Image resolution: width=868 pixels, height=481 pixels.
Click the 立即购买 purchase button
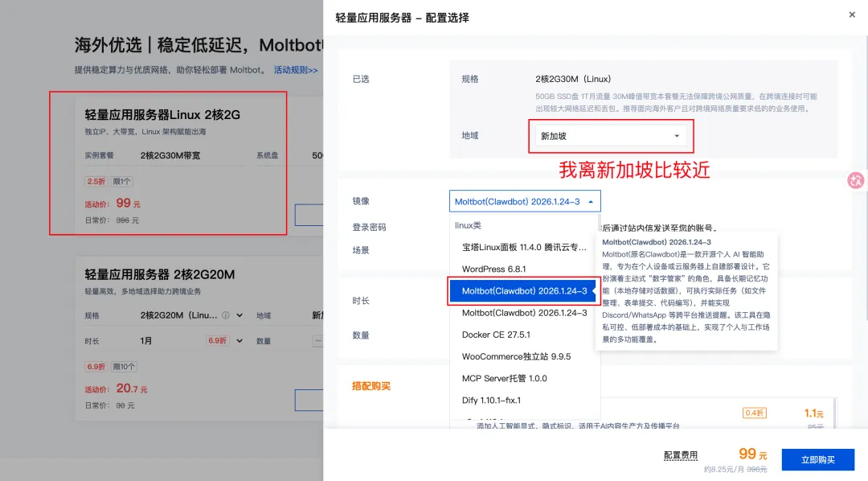pyautogui.click(x=821, y=459)
